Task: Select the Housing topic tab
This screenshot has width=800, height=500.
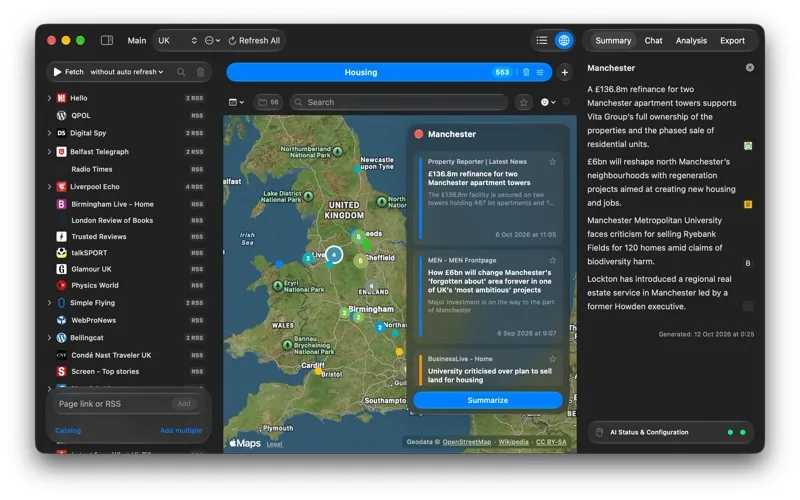Action: [360, 72]
